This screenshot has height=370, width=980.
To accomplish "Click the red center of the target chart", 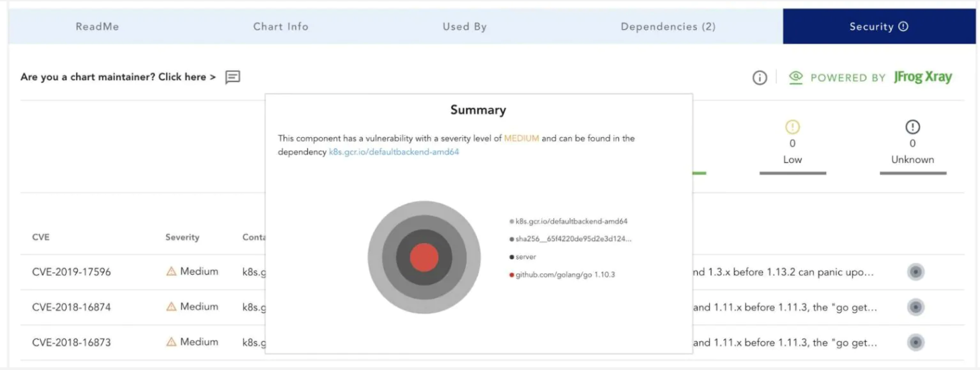I will tap(424, 258).
